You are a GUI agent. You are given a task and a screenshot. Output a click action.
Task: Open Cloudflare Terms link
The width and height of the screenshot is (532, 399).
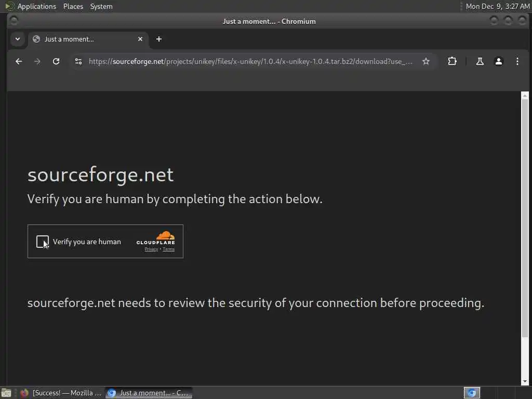pos(169,249)
